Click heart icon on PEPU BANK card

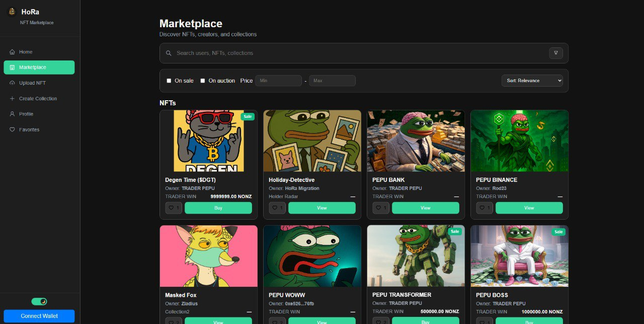point(381,208)
